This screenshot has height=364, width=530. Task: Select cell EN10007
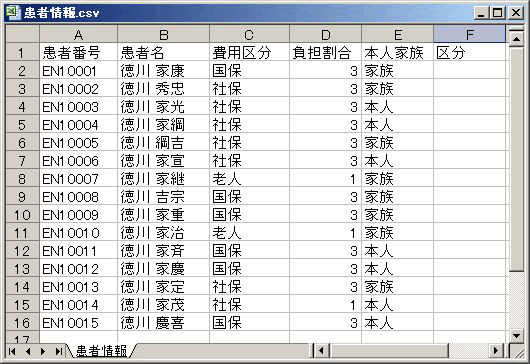pos(78,178)
